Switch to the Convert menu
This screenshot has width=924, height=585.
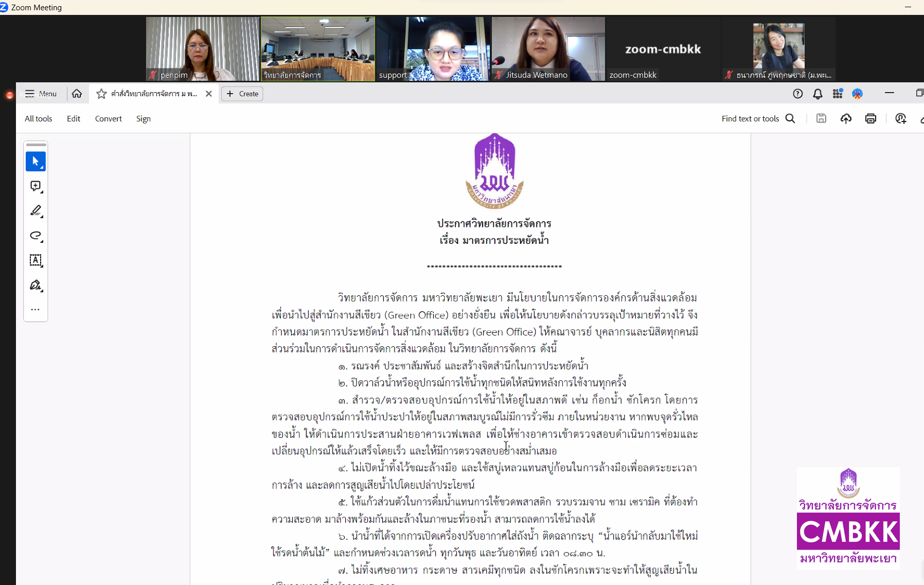click(108, 119)
